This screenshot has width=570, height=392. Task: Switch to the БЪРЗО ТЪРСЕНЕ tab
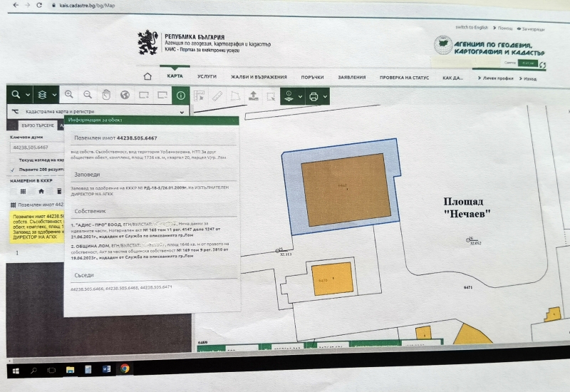[38, 125]
